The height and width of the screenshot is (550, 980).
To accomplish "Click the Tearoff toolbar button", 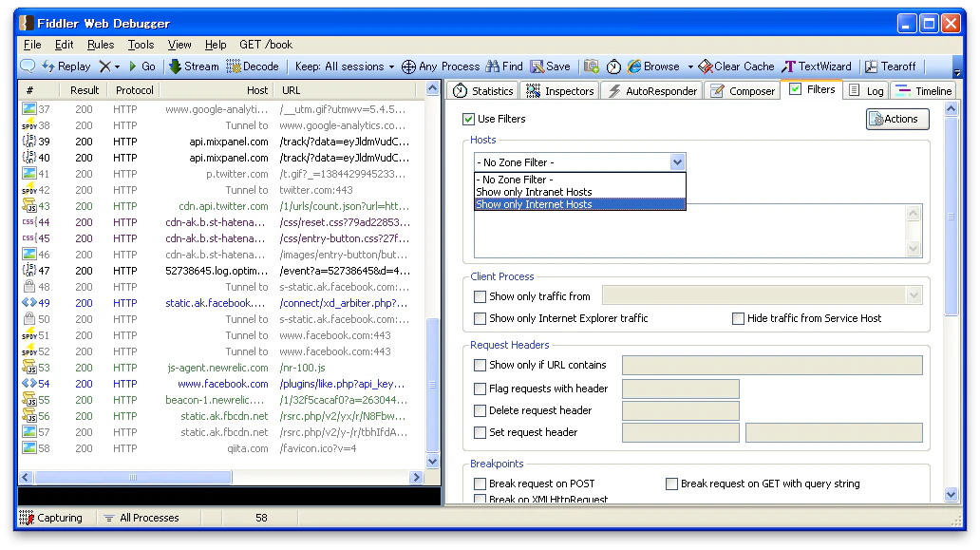I will (891, 66).
